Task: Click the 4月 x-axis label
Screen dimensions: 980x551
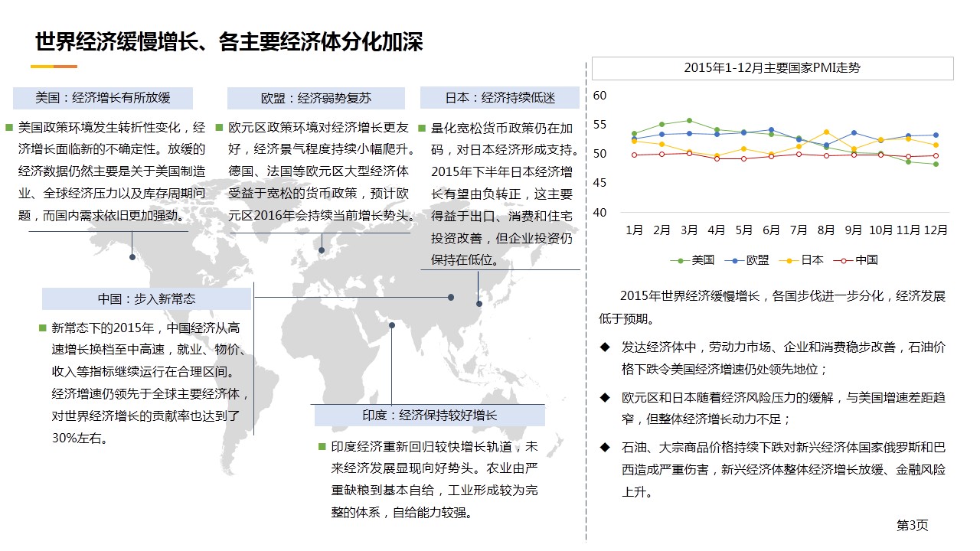Action: click(x=717, y=230)
